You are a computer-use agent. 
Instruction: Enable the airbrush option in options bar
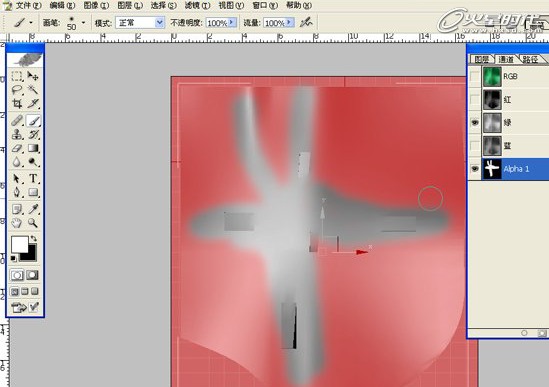pyautogui.click(x=306, y=23)
